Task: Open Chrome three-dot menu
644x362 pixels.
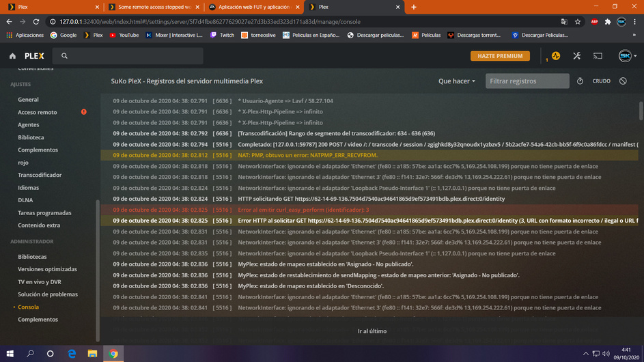Action: click(634, 22)
